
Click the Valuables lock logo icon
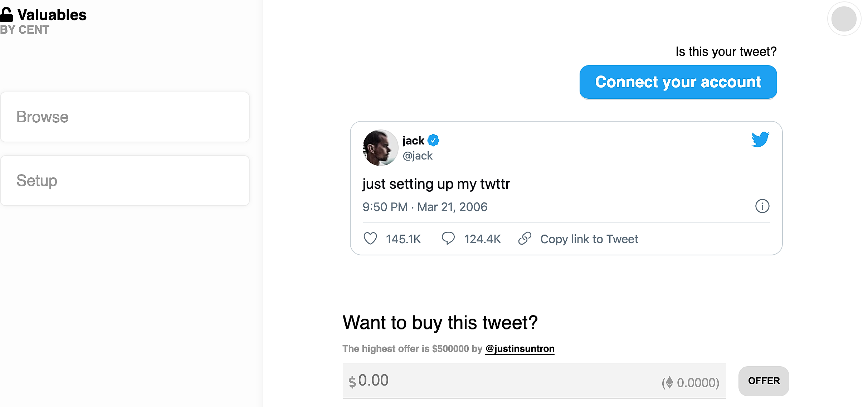[x=6, y=15]
